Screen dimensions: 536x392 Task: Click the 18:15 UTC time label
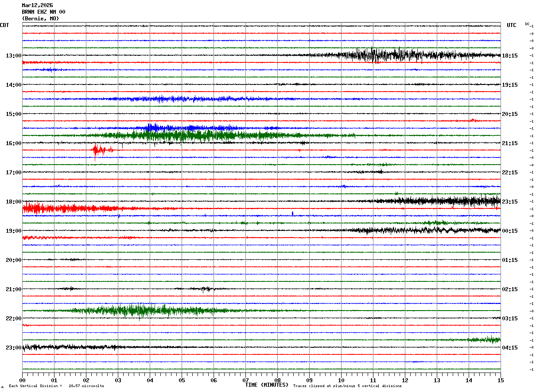coord(510,56)
